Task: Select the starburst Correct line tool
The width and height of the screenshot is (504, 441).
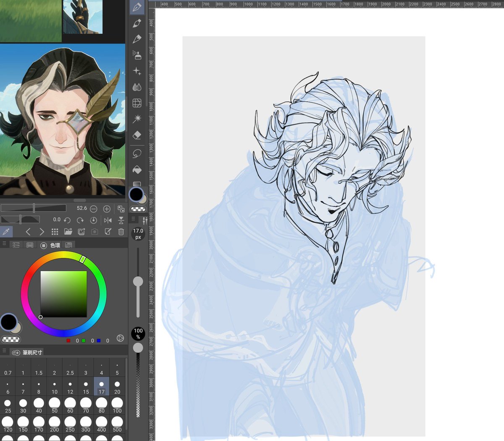Action: point(137,119)
